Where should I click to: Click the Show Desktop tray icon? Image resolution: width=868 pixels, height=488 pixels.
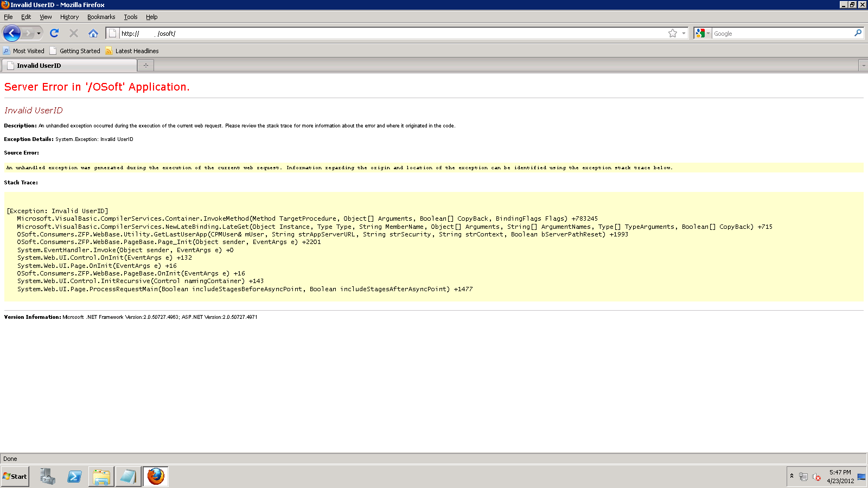(861, 477)
